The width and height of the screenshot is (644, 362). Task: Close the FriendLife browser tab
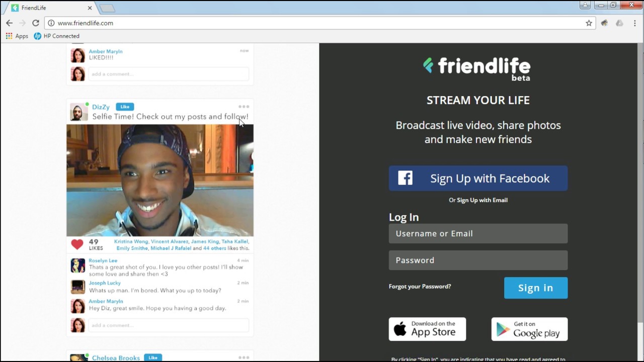90,8
